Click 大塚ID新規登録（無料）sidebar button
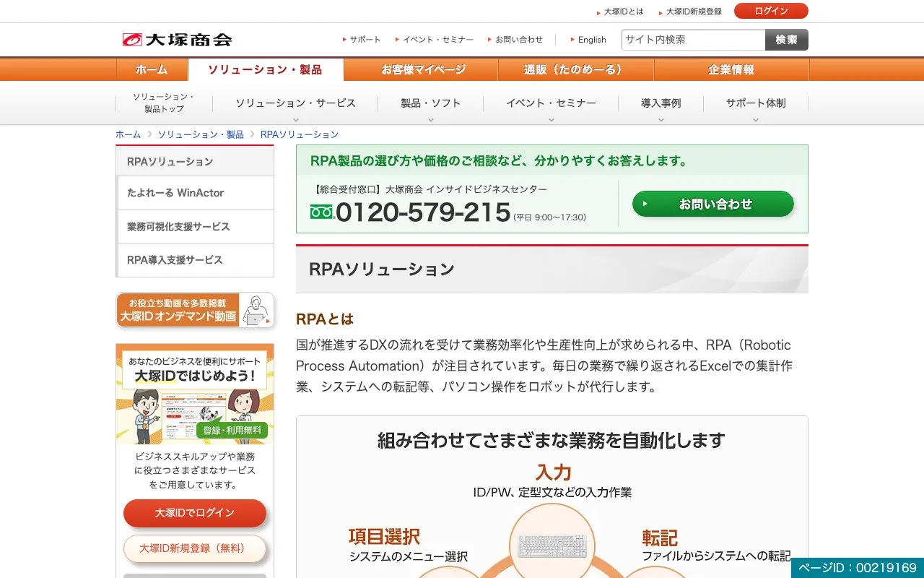The width and height of the screenshot is (924, 578). (x=195, y=548)
